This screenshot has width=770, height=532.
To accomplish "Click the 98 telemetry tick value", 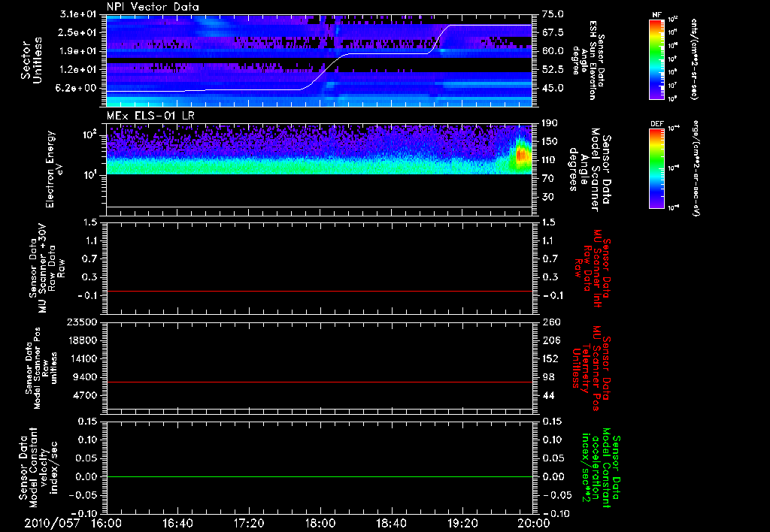I will [548, 377].
